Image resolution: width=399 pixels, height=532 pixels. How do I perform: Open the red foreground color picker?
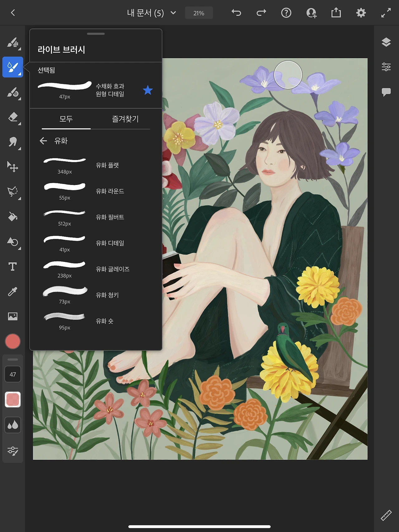pos(13,341)
